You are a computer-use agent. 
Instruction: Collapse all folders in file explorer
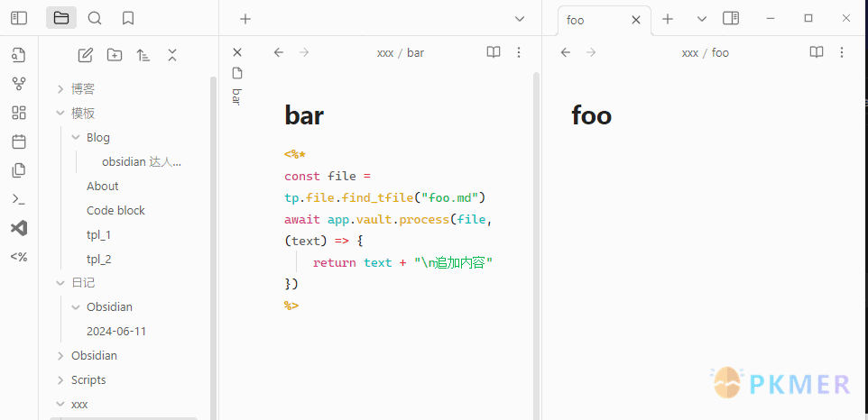172,55
